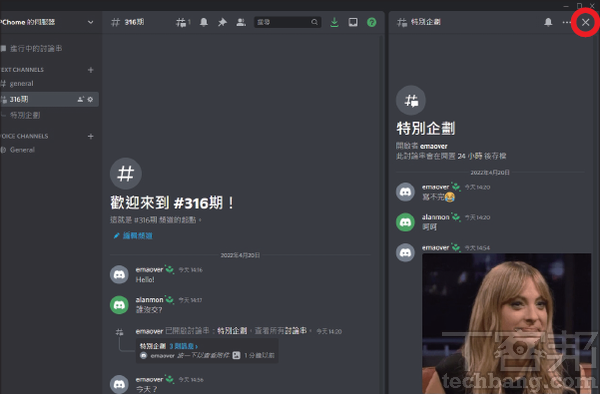Click emaover's avatar next to Hello!

119,275
